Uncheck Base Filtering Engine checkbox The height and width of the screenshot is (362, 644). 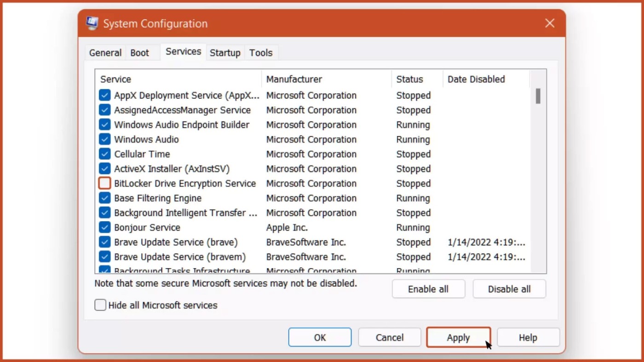coord(105,198)
